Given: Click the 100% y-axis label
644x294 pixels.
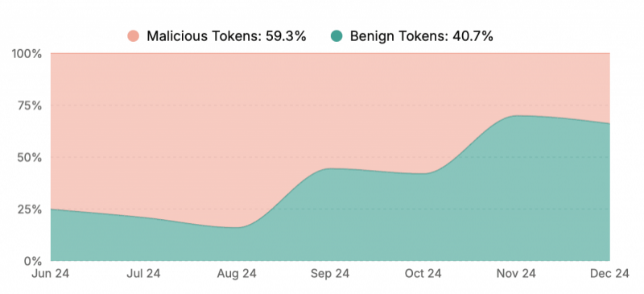Looking at the screenshot, I should [28, 54].
